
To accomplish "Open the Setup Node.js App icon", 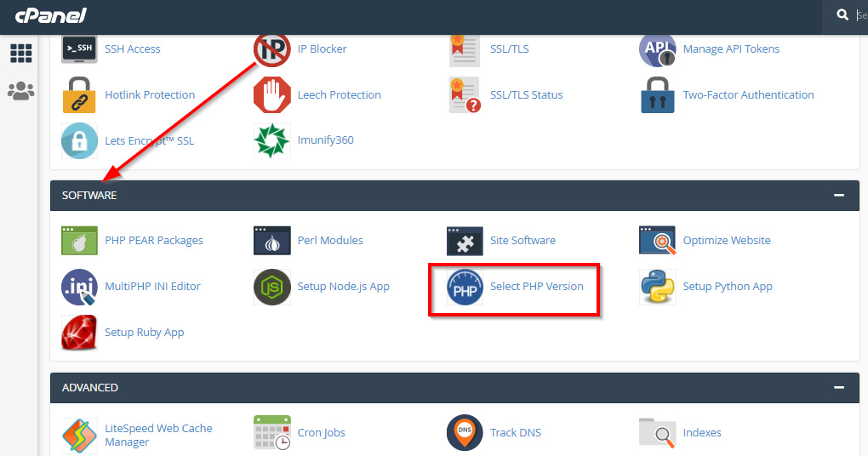I will (271, 287).
